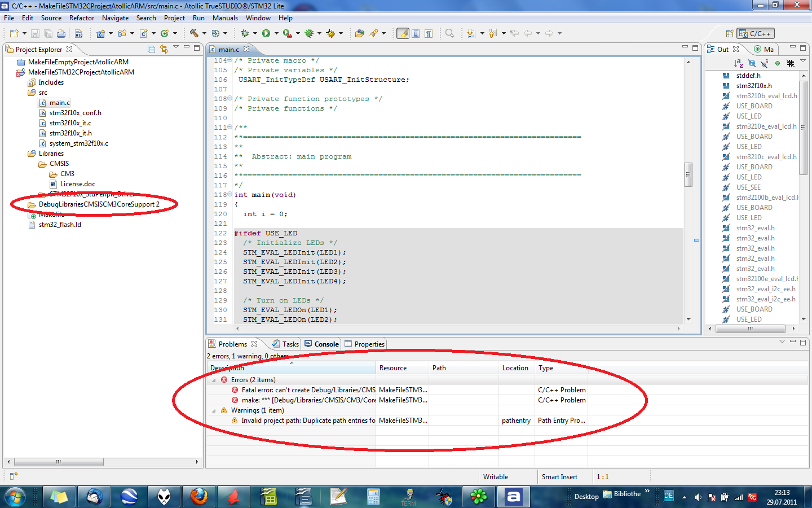Viewport: 812px width, 508px height.
Task: Open Project Explorer view menu triangle
Action: pos(176,47)
